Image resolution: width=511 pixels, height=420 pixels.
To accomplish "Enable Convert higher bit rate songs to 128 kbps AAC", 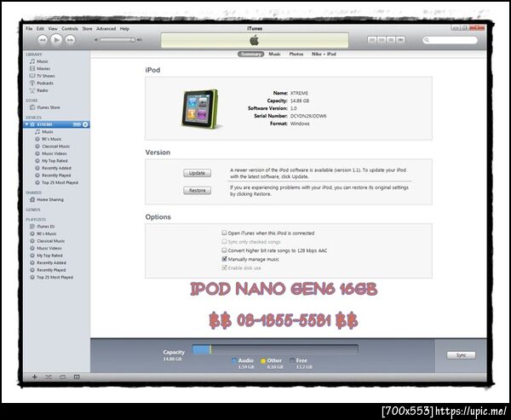I will pyautogui.click(x=224, y=250).
